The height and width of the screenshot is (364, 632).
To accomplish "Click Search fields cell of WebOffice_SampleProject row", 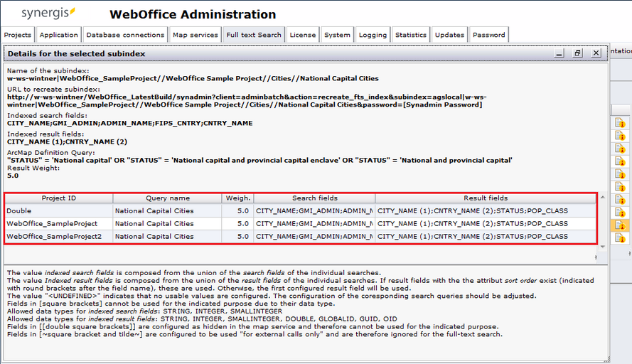I will pyautogui.click(x=314, y=224).
